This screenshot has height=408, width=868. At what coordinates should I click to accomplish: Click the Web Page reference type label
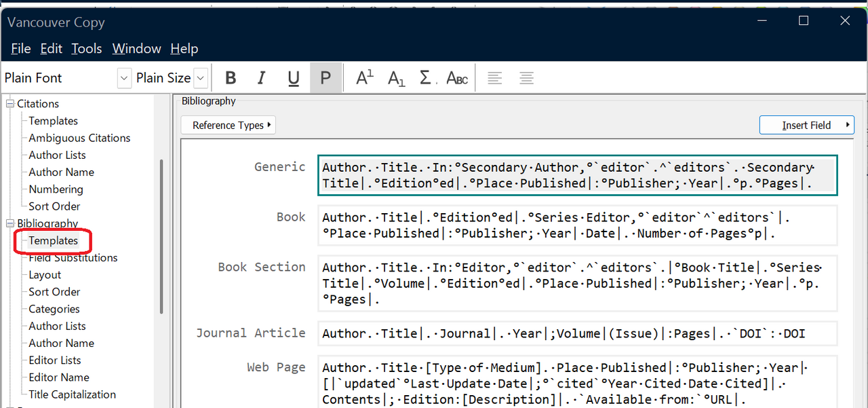276,367
